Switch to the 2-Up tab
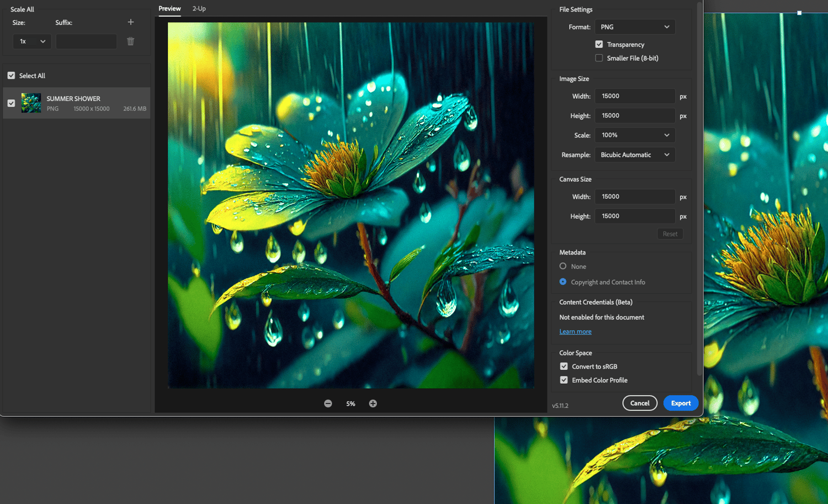 coord(199,9)
